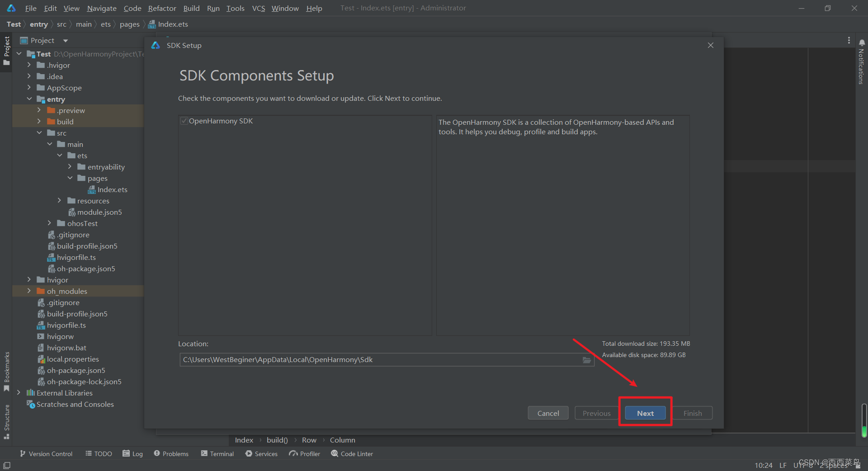Viewport: 868px width, 471px height.
Task: Expand the entryability folder
Action: (x=70, y=167)
